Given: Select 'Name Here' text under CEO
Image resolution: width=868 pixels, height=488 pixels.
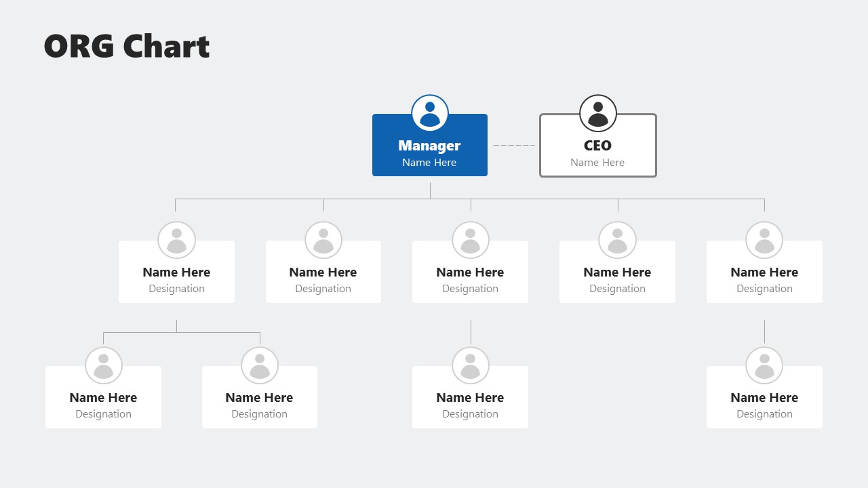Looking at the screenshot, I should point(597,163).
